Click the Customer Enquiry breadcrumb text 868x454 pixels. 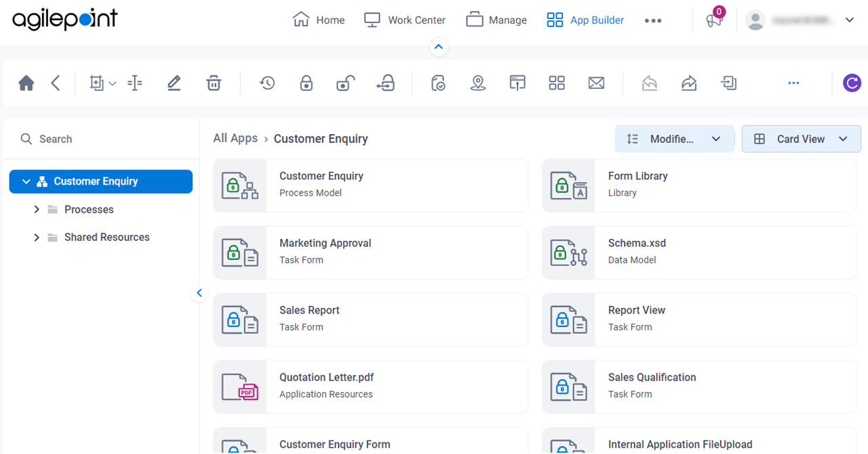321,138
